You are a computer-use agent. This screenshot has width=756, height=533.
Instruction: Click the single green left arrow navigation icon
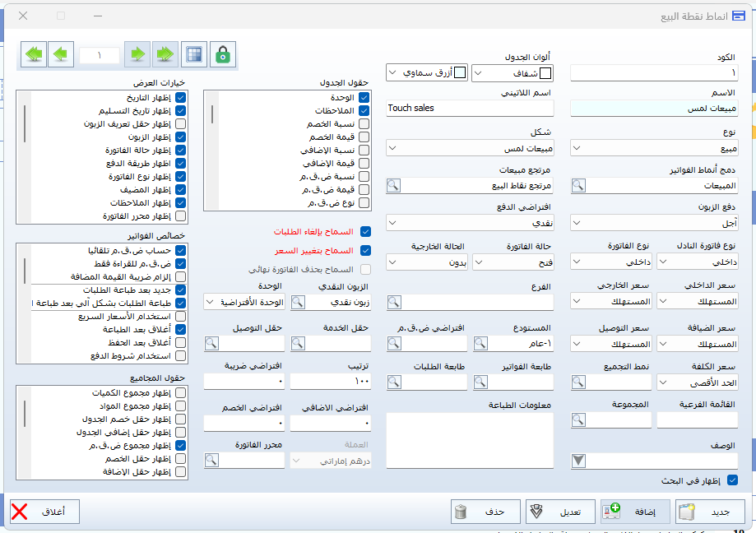tap(61, 54)
